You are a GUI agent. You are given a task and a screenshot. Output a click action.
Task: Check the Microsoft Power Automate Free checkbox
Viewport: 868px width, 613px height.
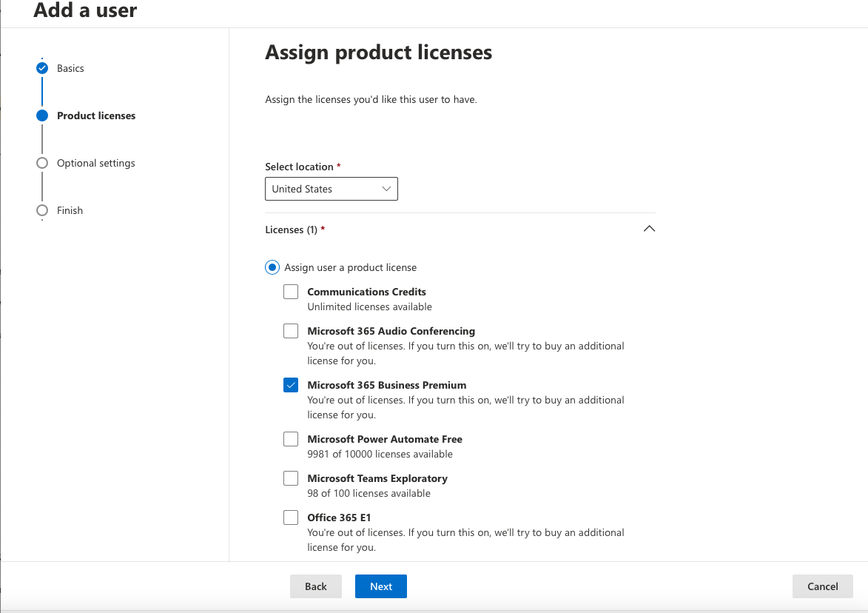[291, 439]
